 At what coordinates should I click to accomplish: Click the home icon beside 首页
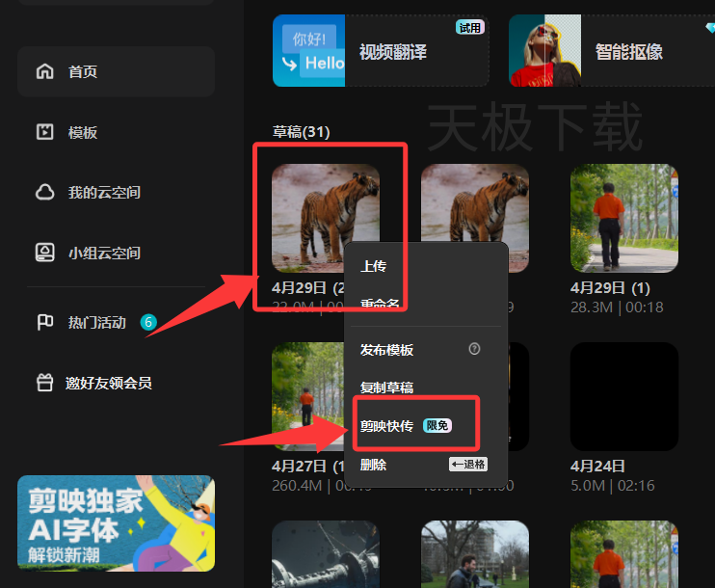[x=44, y=71]
